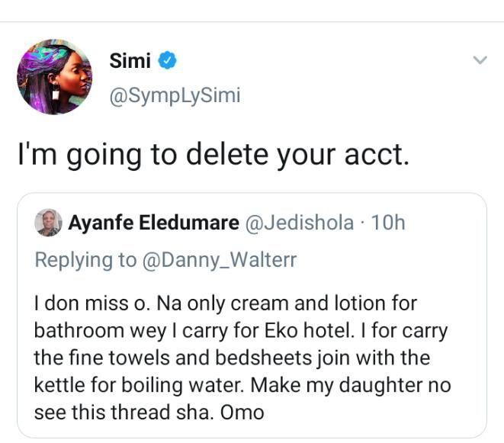
Task: Open the @SympLySimi handle
Action: (x=175, y=96)
